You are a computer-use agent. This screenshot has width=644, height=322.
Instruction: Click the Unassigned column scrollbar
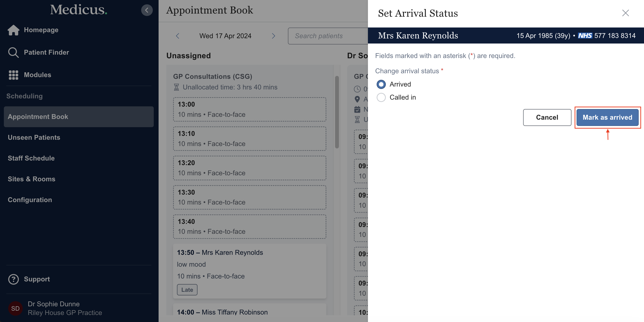[x=337, y=112]
